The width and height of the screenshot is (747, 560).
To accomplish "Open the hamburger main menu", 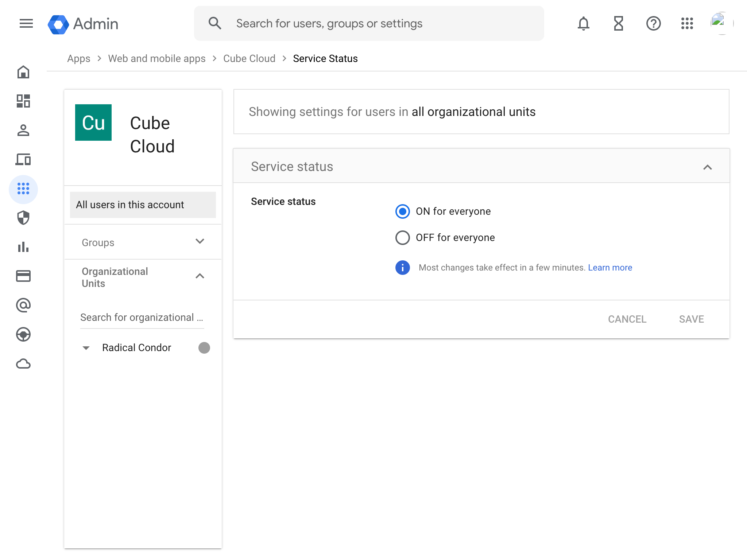I will (x=26, y=24).
